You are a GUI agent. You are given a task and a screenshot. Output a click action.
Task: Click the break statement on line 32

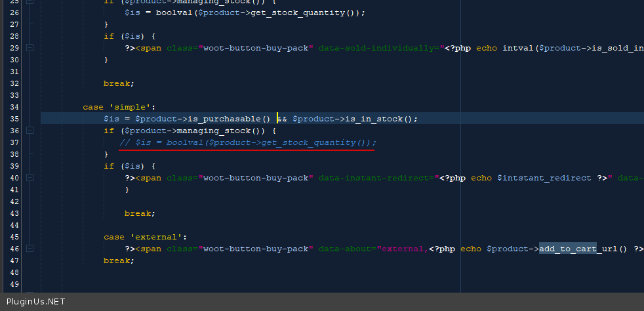tap(119, 83)
